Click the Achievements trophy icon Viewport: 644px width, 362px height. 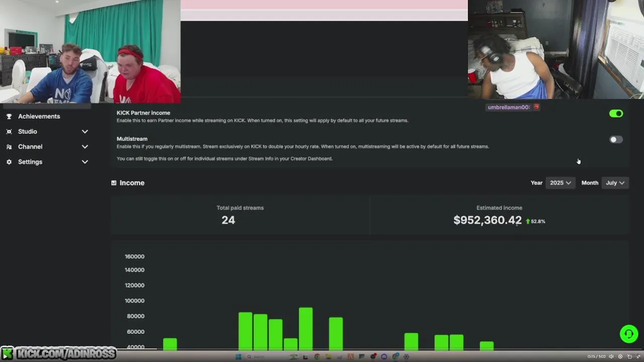9,116
